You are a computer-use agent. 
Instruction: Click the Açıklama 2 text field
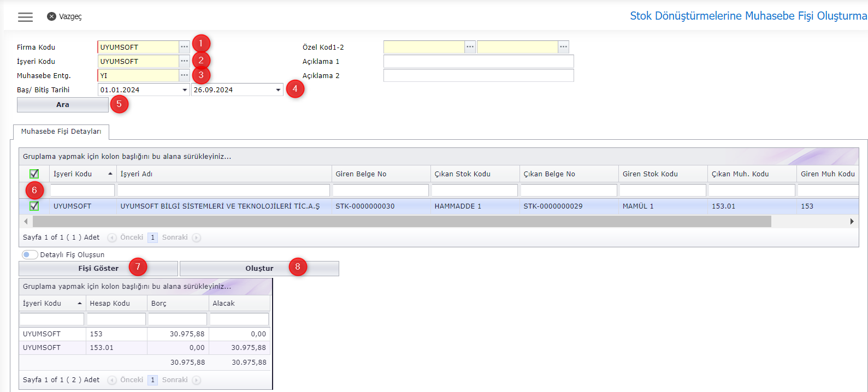[479, 75]
